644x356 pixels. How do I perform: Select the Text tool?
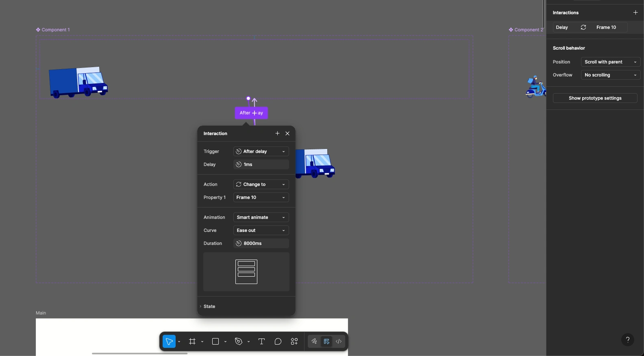pos(261,341)
